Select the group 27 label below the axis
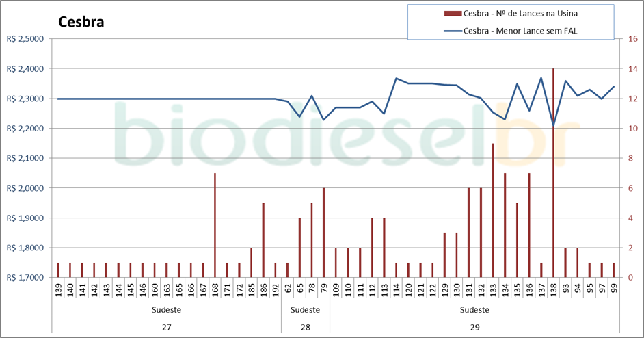This screenshot has height=338, width=644. tap(166, 326)
